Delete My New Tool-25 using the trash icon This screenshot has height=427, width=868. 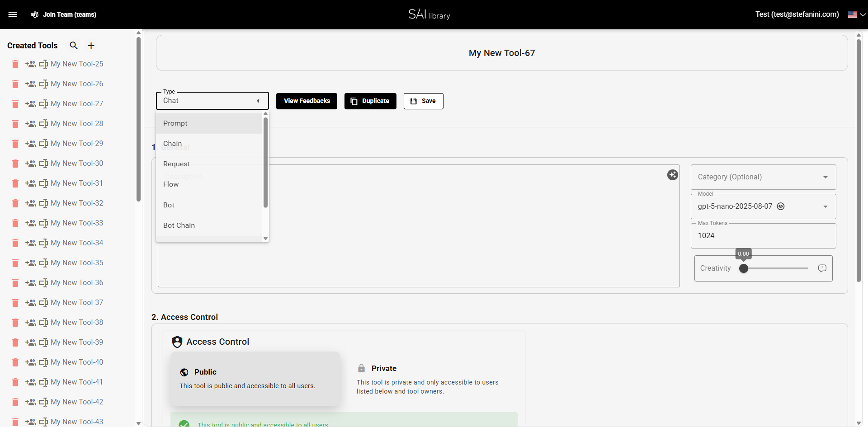pyautogui.click(x=15, y=64)
